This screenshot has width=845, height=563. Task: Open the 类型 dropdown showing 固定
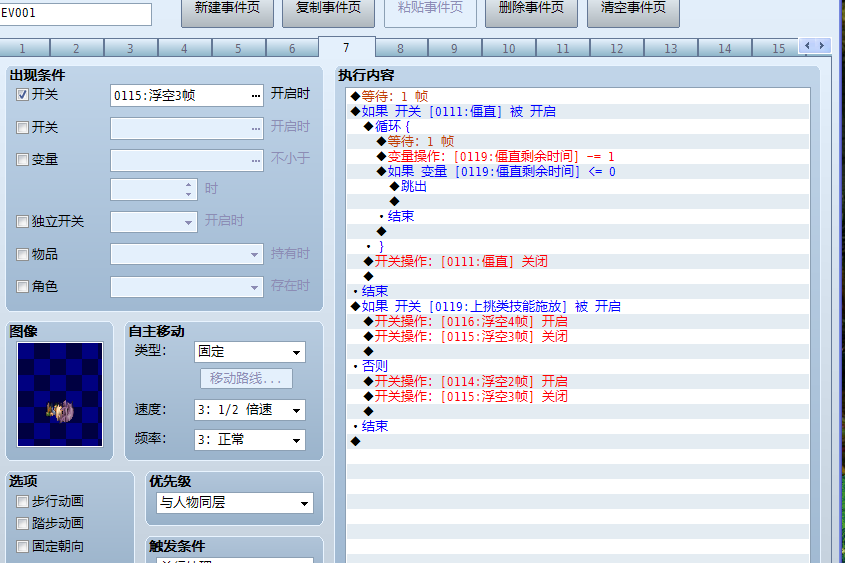(x=250, y=352)
